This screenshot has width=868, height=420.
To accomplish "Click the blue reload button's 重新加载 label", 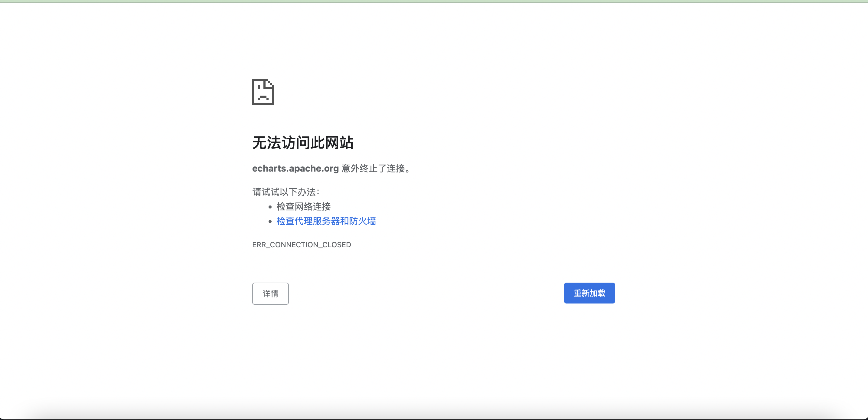I will click(589, 293).
